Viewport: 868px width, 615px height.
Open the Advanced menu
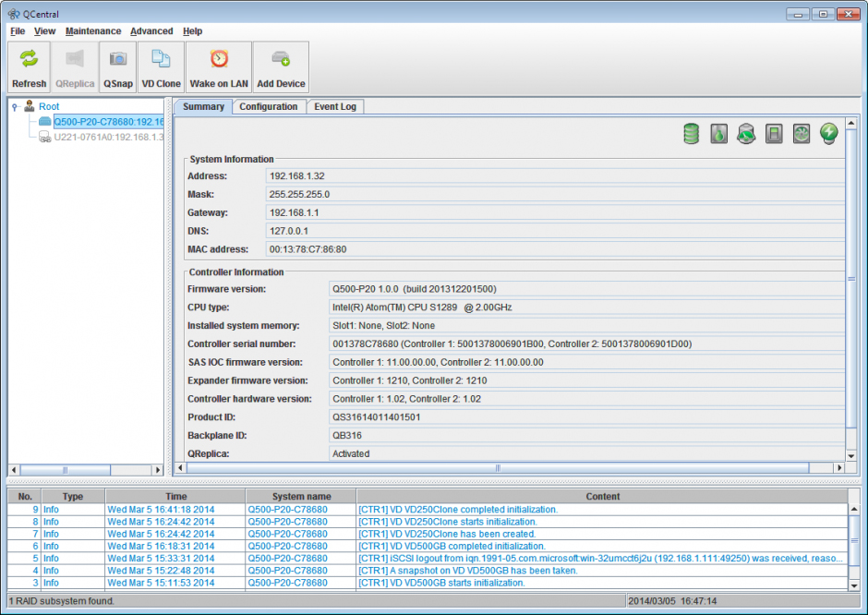pos(151,31)
